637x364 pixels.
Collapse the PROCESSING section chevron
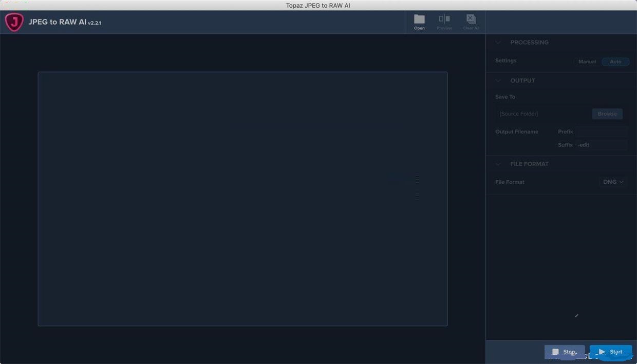tap(498, 42)
